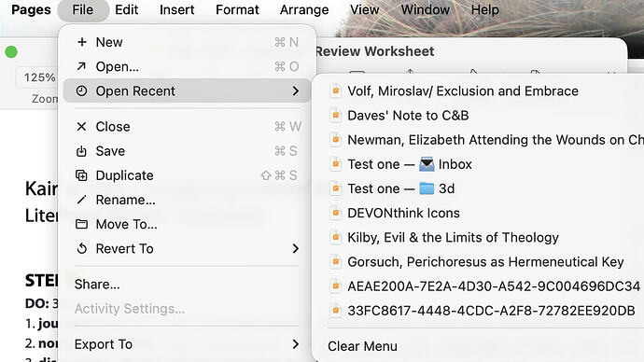Click the Review Worksheet window title

pyautogui.click(x=375, y=51)
